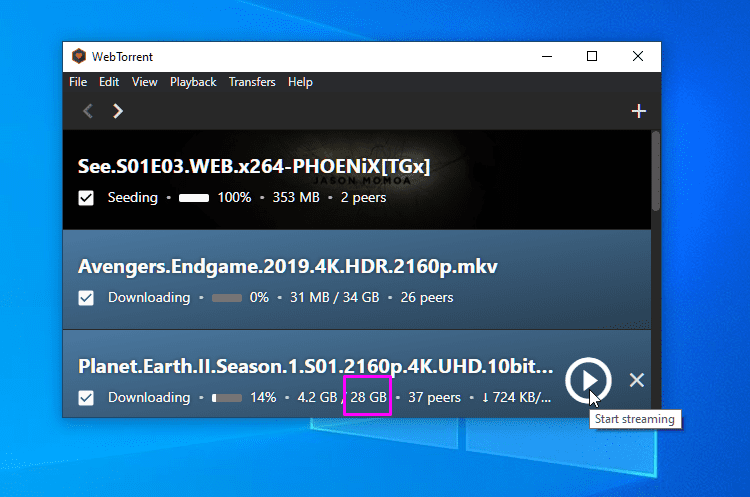Close the WebTorrent window
750x497 pixels.
(x=638, y=56)
